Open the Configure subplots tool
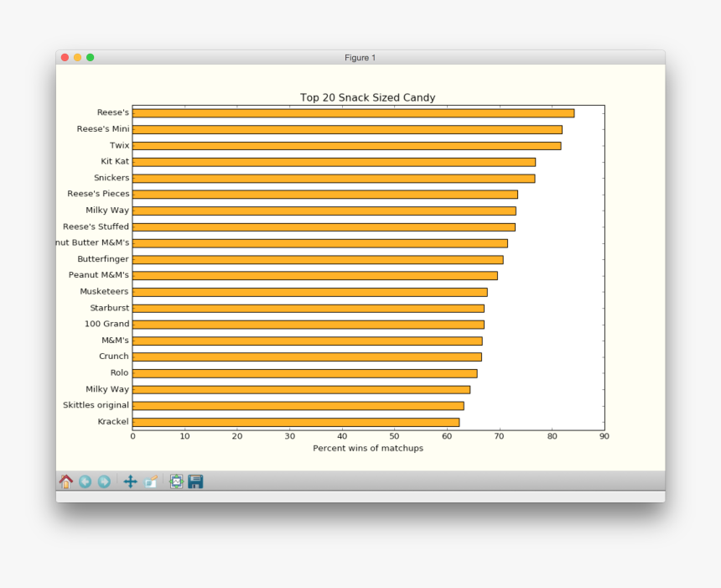 (x=176, y=481)
